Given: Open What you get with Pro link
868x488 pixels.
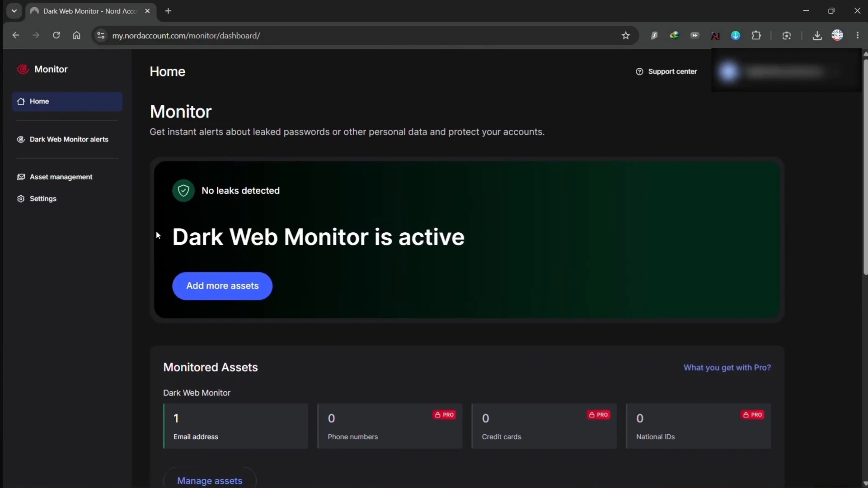Looking at the screenshot, I should click(x=727, y=368).
